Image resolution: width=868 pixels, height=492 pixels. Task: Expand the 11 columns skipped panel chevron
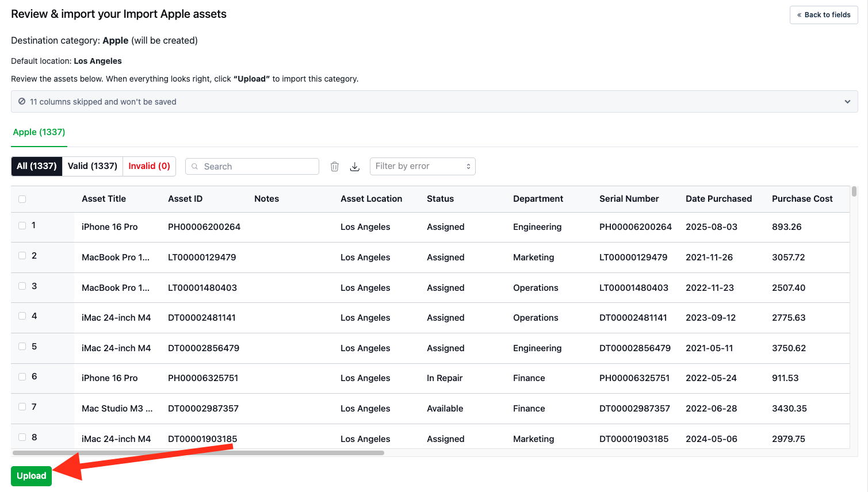point(847,102)
